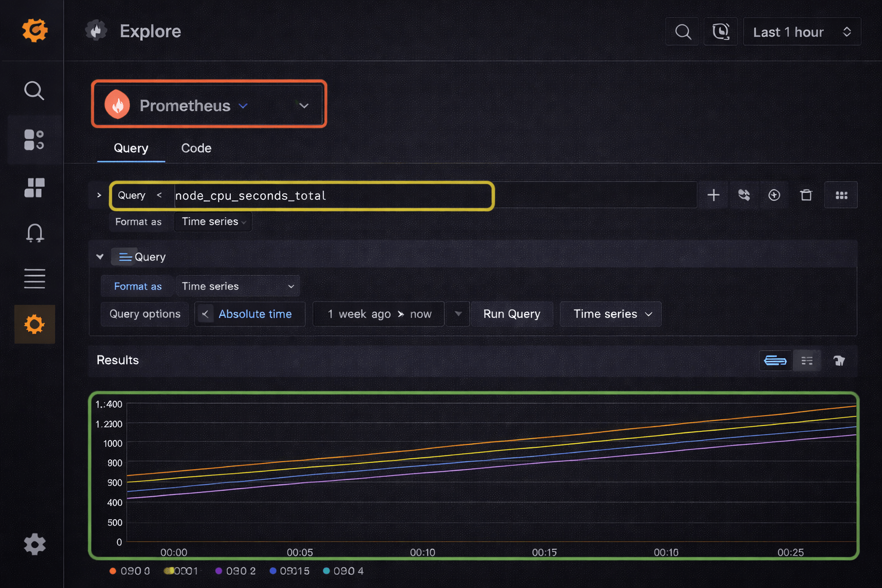Open Query options

[145, 314]
